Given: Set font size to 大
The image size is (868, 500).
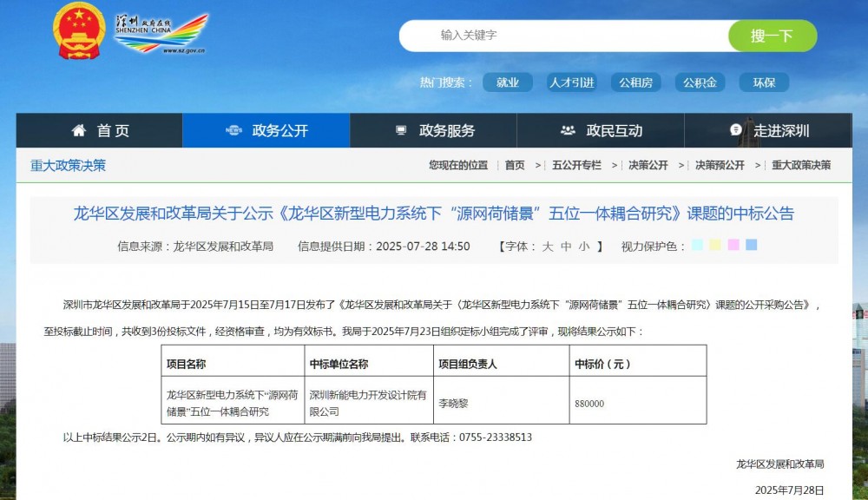Looking at the screenshot, I should tap(548, 247).
